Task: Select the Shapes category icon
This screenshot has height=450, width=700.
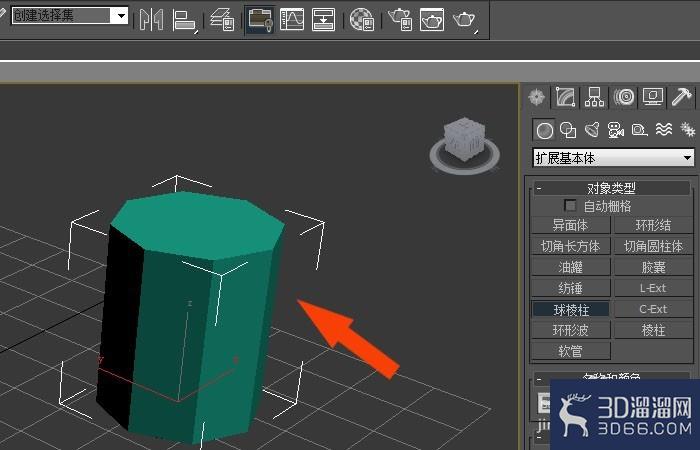Action: click(x=568, y=130)
